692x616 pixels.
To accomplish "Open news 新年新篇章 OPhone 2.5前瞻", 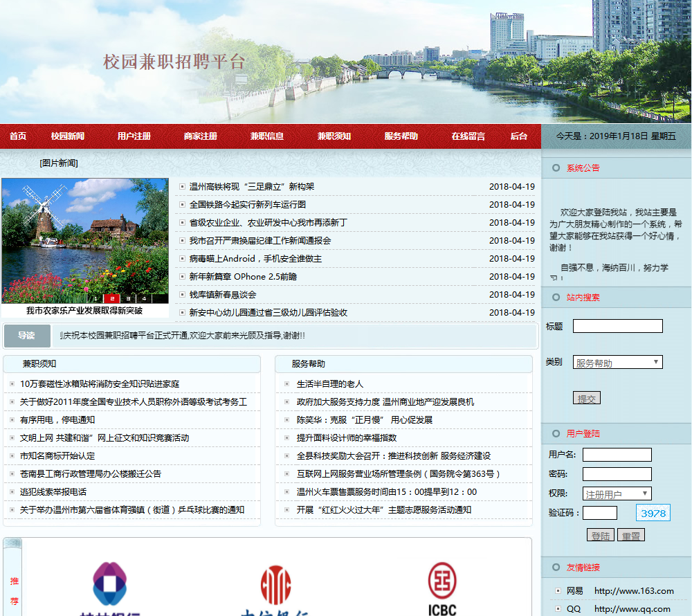I will [243, 277].
